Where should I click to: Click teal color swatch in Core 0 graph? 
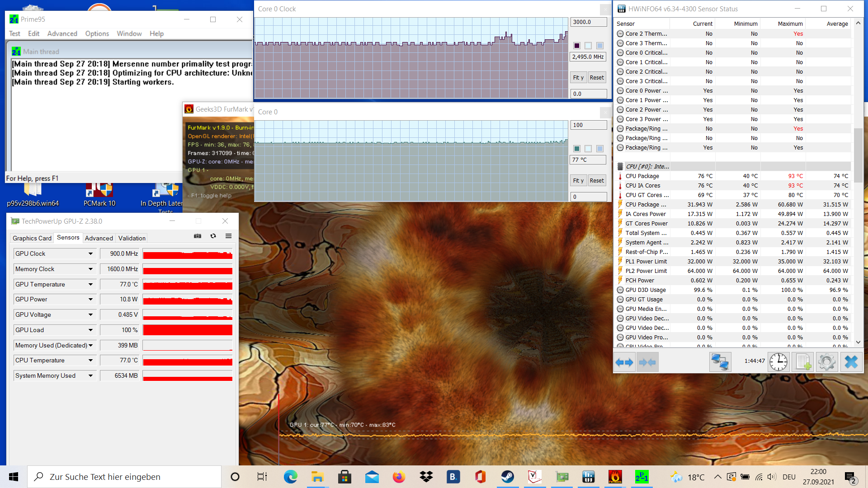point(577,149)
